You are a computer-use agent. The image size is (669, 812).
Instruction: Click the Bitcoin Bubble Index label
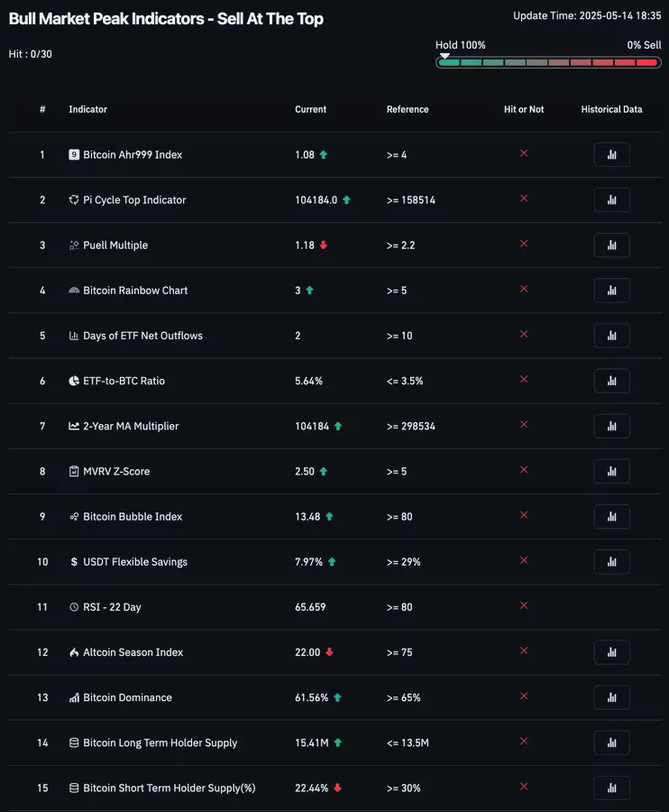(x=133, y=516)
